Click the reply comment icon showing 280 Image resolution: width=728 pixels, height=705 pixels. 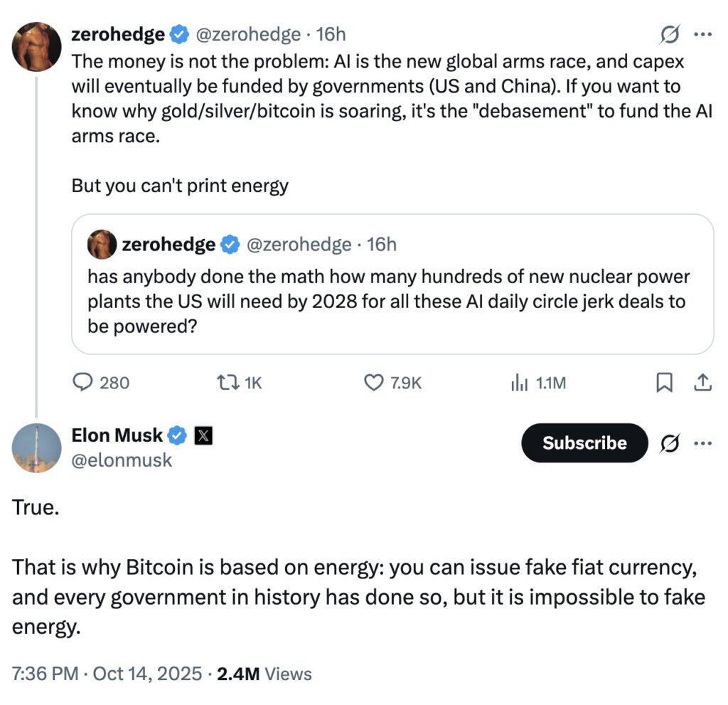84,383
